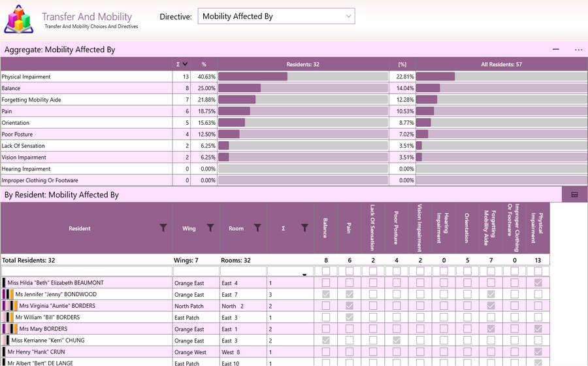Click the Total Residents: 32 summary
The height and width of the screenshot is (366, 588).
click(x=29, y=260)
